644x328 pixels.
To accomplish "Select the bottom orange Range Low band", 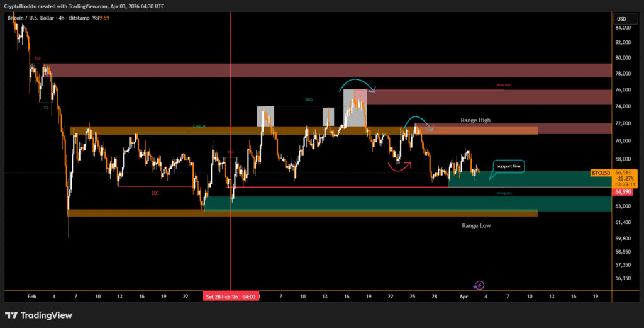I will click(302, 213).
